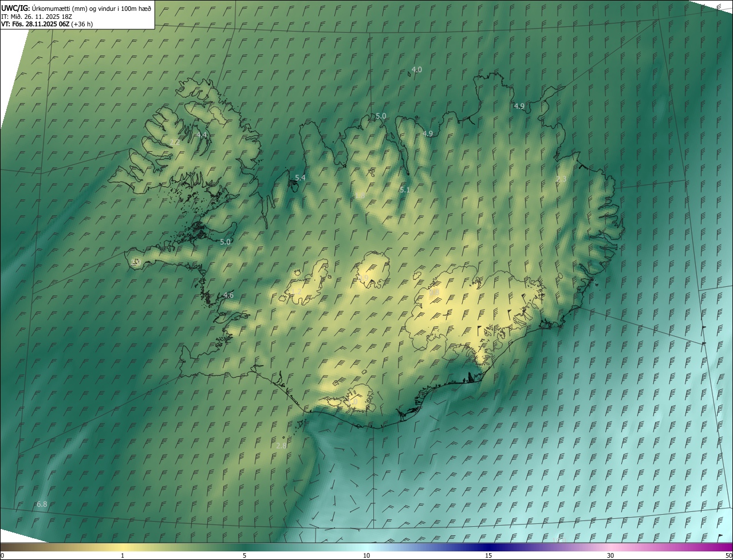Click the 4.6 value label on the map

(x=228, y=295)
